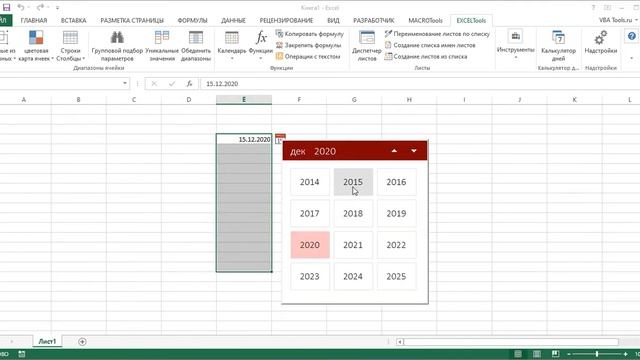Open the ГЛАВНАЯ tab
This screenshot has height=360, width=640.
coord(34,20)
